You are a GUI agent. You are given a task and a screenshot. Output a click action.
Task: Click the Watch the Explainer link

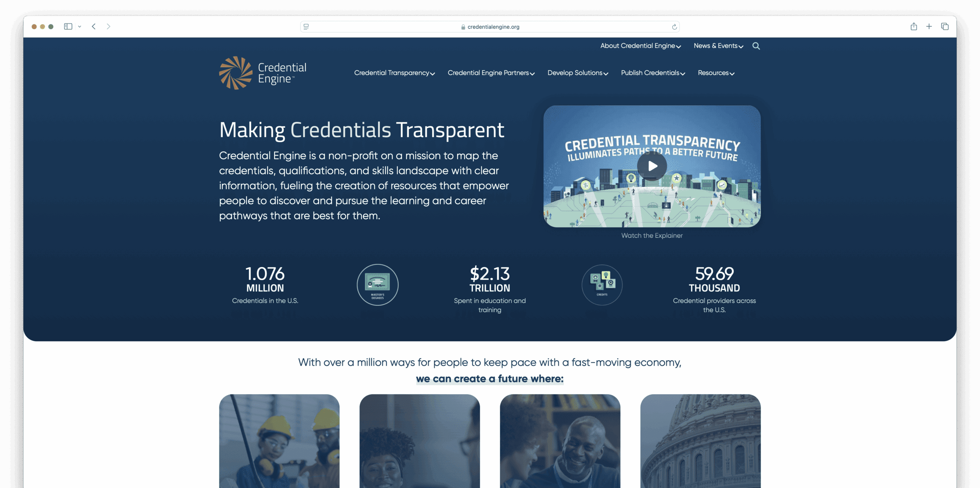click(x=652, y=236)
